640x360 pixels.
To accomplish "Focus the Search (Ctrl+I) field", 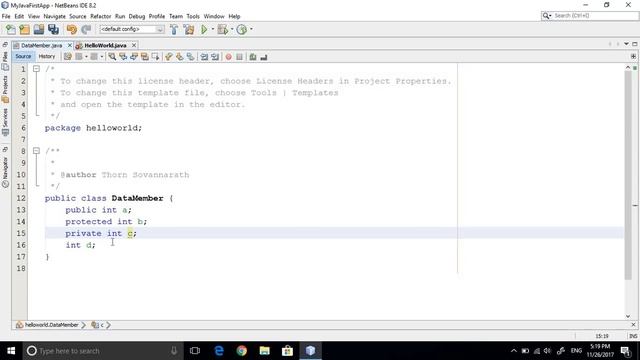I will pyautogui.click(x=589, y=16).
